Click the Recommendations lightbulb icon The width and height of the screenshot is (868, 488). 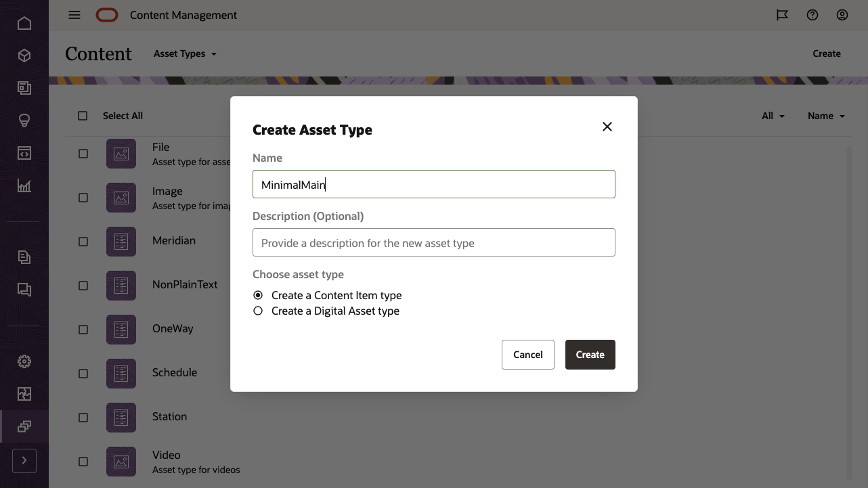(24, 120)
